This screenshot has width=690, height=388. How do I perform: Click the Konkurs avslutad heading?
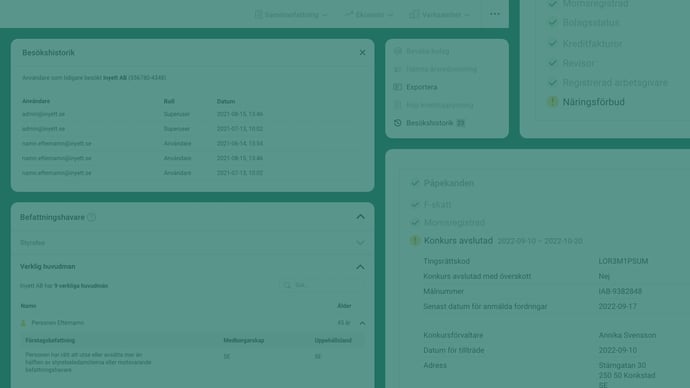[458, 241]
